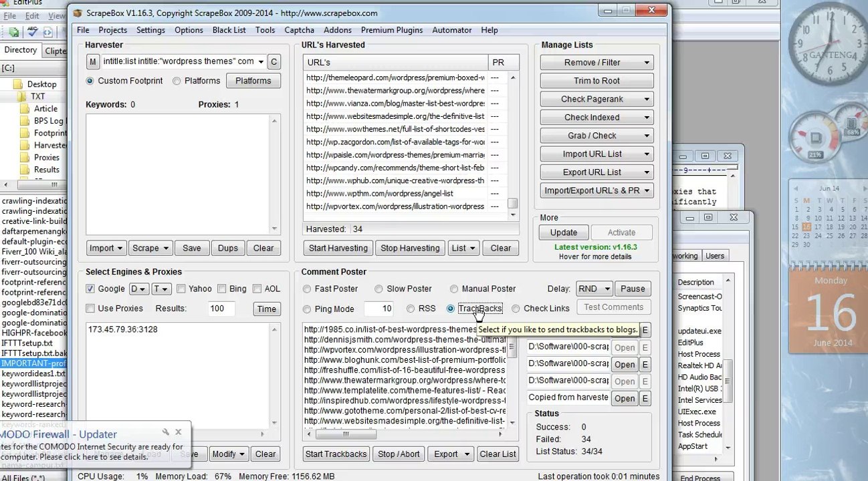Open the Harvester Import dropdown
868x481 pixels.
point(106,248)
